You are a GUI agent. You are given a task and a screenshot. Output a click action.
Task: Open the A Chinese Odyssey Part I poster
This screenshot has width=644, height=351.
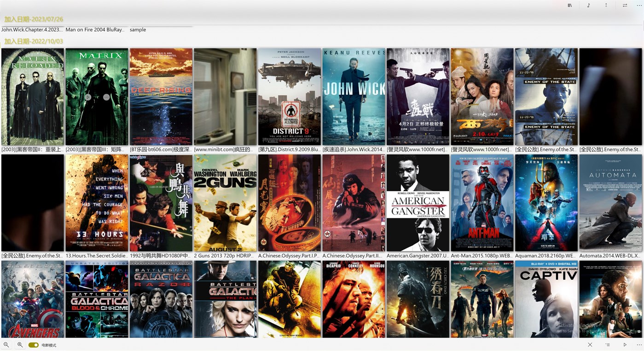(x=290, y=203)
